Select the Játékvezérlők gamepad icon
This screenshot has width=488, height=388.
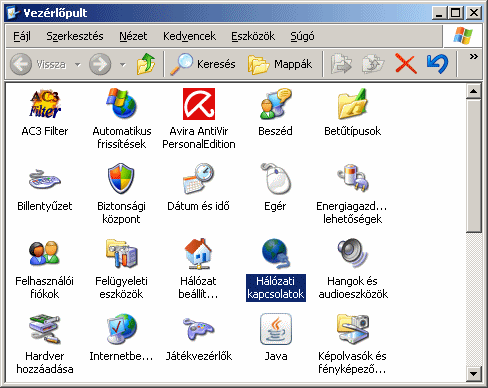coord(199,329)
